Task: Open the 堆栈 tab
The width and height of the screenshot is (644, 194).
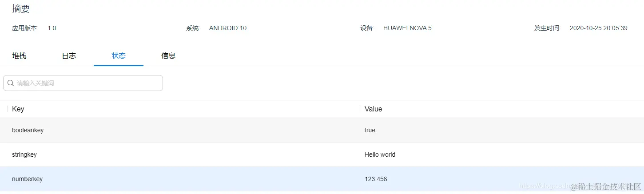Action: tap(19, 56)
